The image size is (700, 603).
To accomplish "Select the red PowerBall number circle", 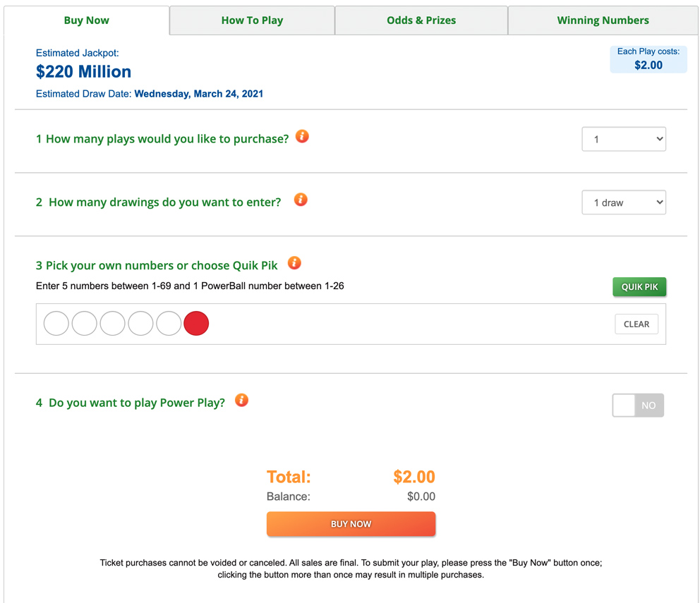I will pyautogui.click(x=196, y=323).
